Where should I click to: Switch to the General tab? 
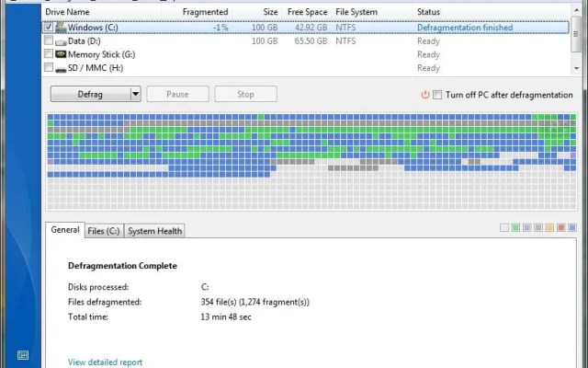point(65,230)
